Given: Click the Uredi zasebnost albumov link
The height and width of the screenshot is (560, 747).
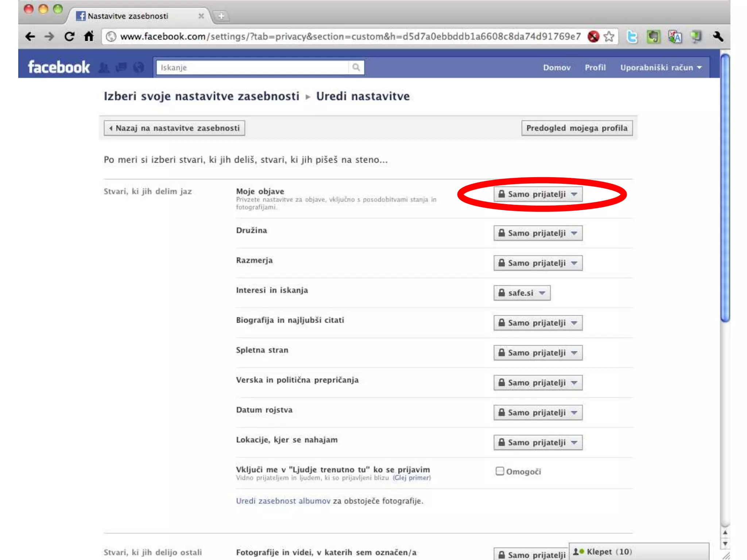Looking at the screenshot, I should 283,501.
